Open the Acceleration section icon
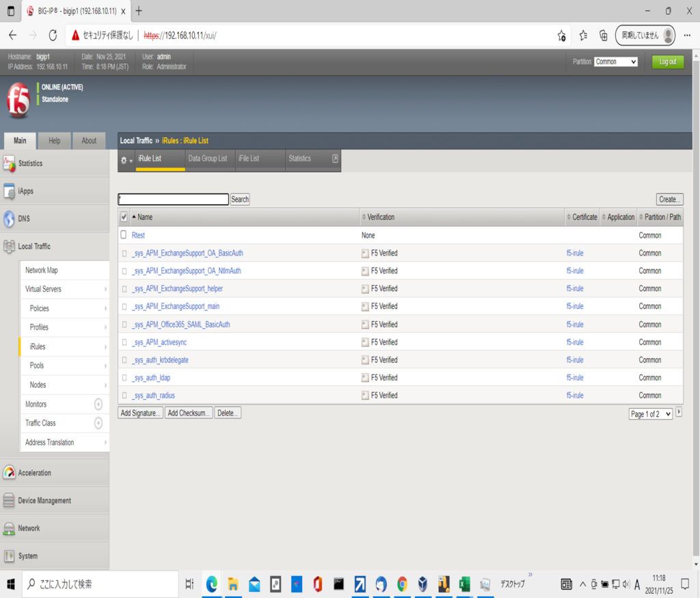 click(9, 473)
